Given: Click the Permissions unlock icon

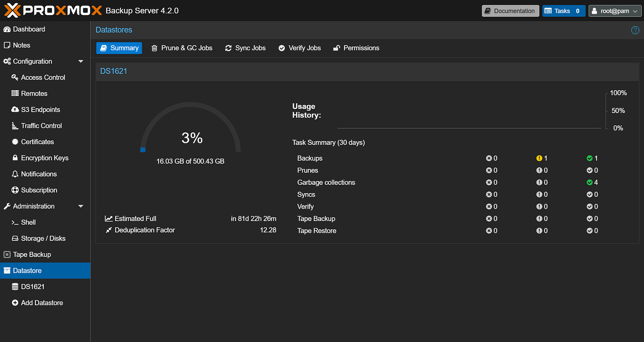Looking at the screenshot, I should [x=336, y=48].
